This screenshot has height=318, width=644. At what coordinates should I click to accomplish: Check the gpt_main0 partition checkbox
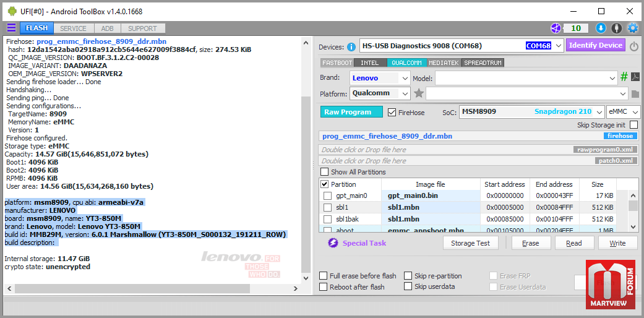(x=327, y=196)
